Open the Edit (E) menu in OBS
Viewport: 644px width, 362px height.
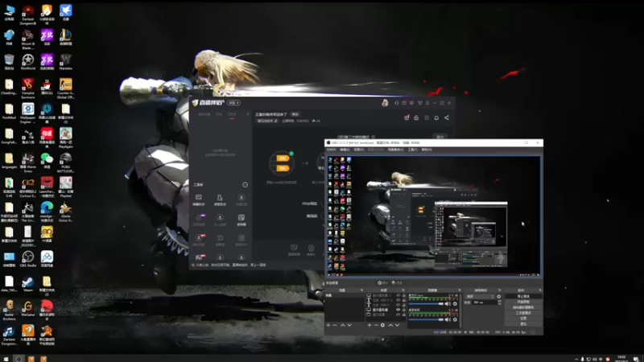tap(345, 150)
